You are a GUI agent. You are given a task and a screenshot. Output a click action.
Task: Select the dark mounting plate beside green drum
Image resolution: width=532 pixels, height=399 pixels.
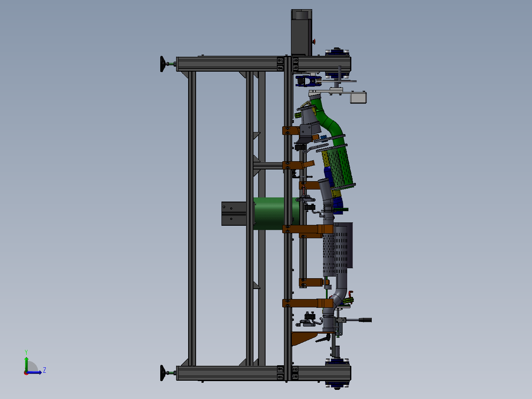click(234, 214)
